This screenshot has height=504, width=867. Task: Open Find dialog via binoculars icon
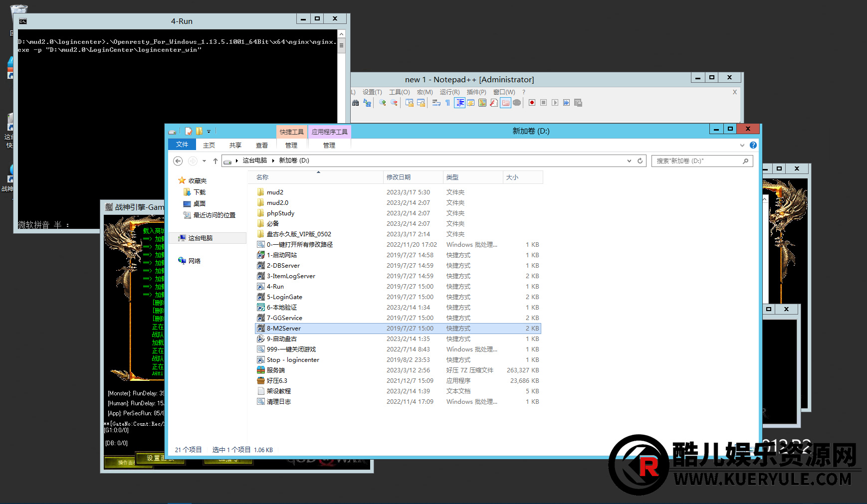click(356, 103)
